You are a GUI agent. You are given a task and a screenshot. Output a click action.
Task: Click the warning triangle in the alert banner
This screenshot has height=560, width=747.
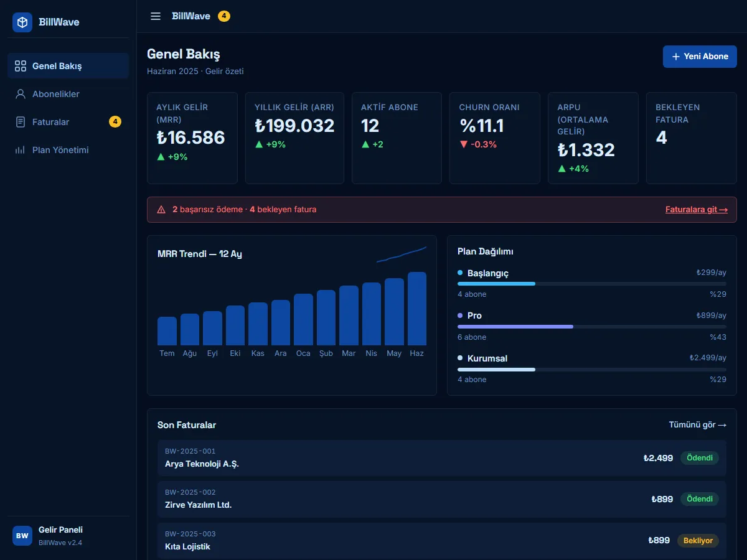coord(161,210)
